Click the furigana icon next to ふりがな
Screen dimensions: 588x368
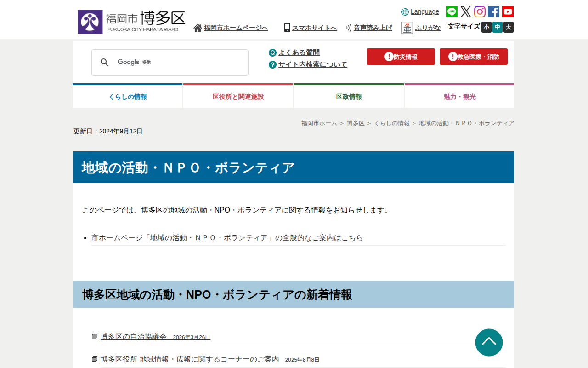(407, 28)
